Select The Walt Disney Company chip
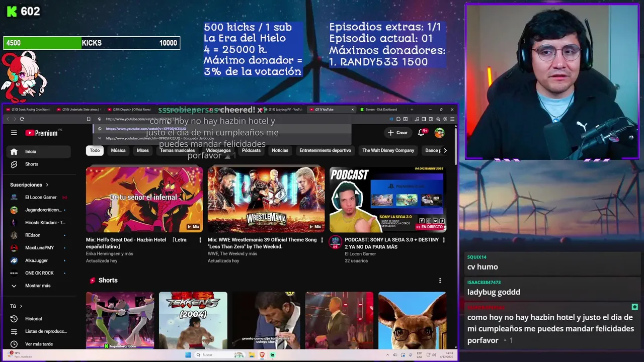Viewport: 644px width, 362px height. click(x=388, y=150)
